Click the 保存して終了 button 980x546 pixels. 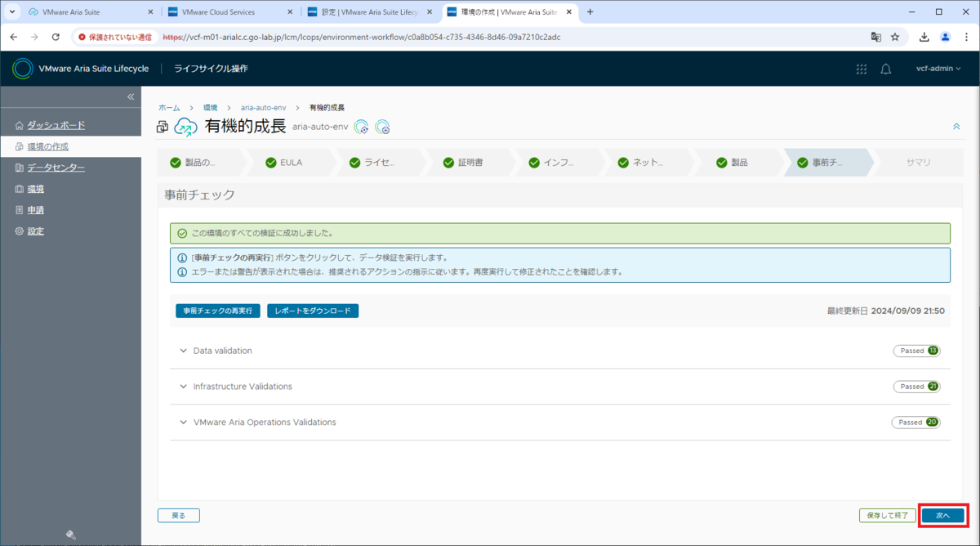click(x=888, y=516)
